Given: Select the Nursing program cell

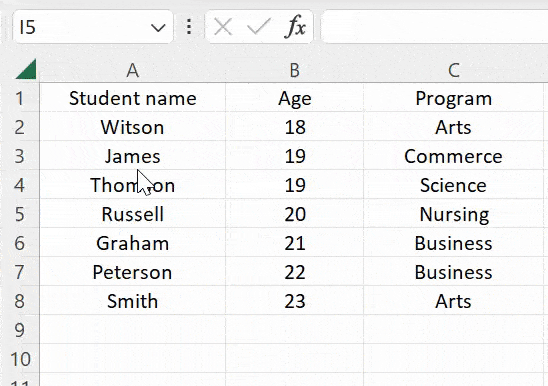Looking at the screenshot, I should (454, 214).
